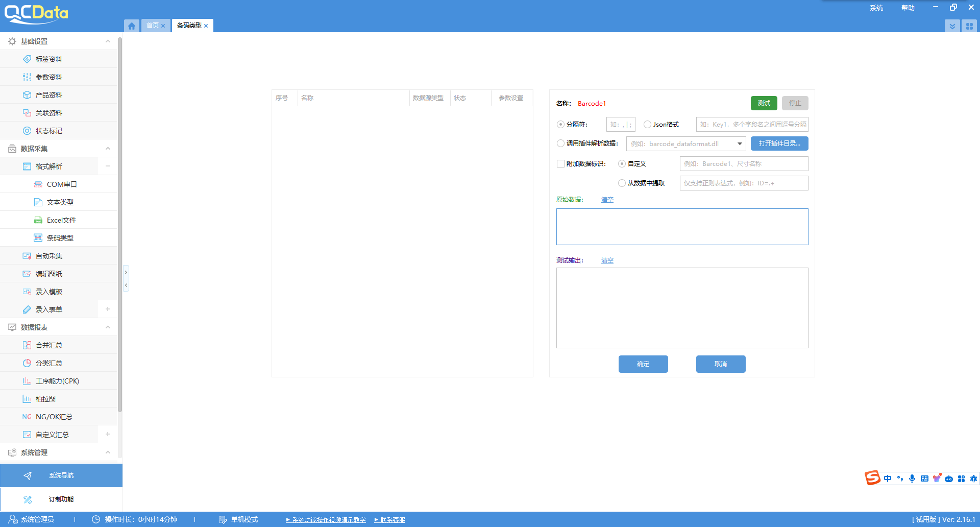980x527 pixels.
Task: Click the home icon tab
Action: (x=132, y=26)
